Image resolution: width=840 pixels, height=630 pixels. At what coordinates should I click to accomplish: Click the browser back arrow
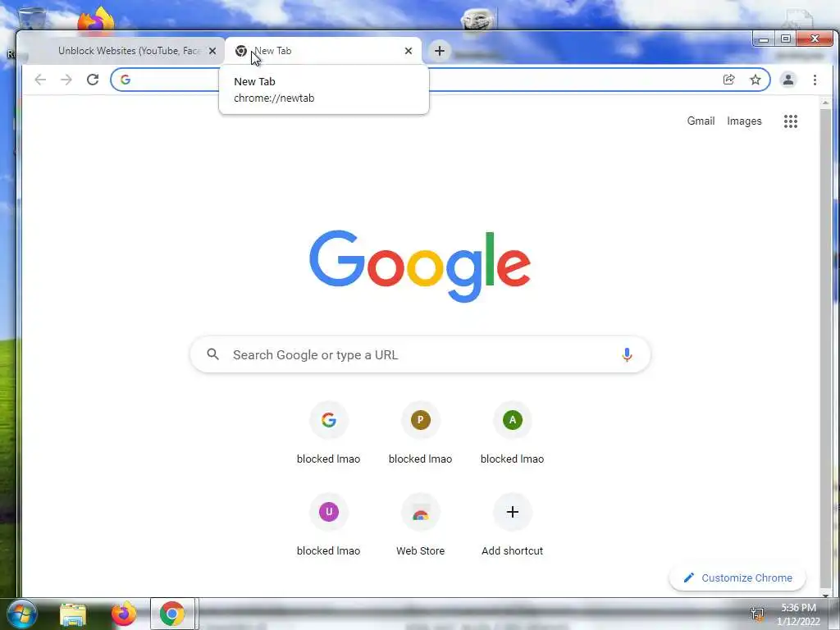(x=40, y=80)
